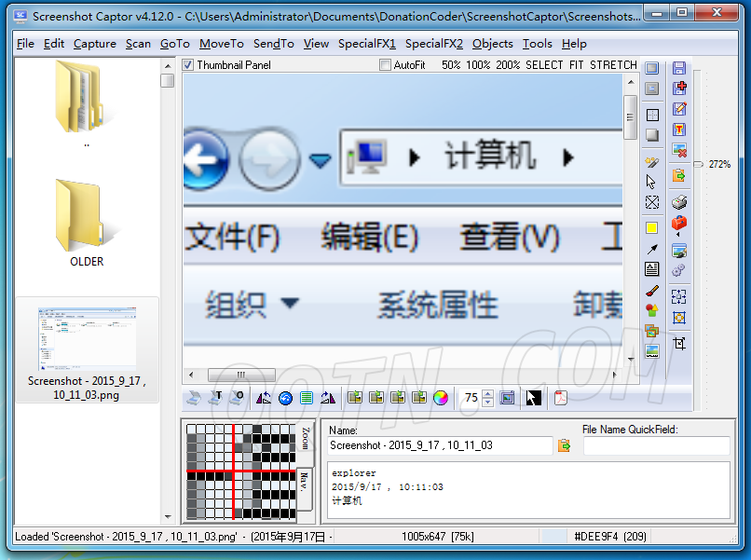This screenshot has width=751, height=560.
Task: Increase the 75 value with spinner up arrow
Action: [x=488, y=394]
